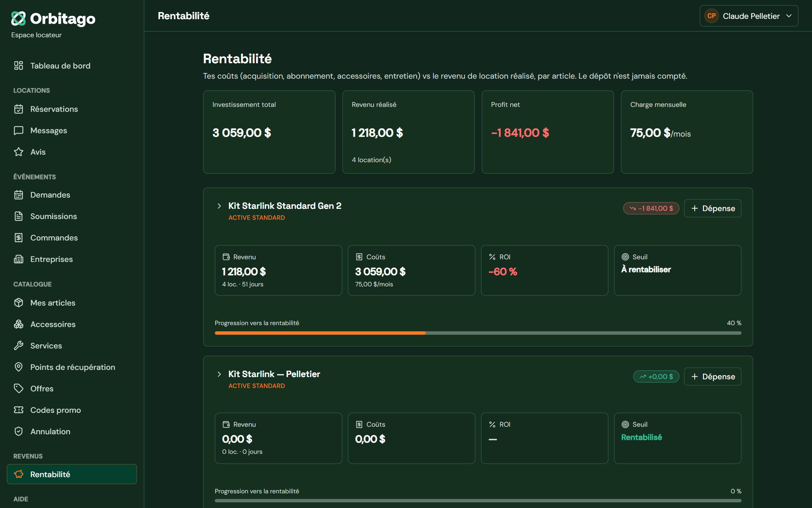The image size is (812, 508).
Task: Navigate to Mes articles
Action: pos(72,303)
